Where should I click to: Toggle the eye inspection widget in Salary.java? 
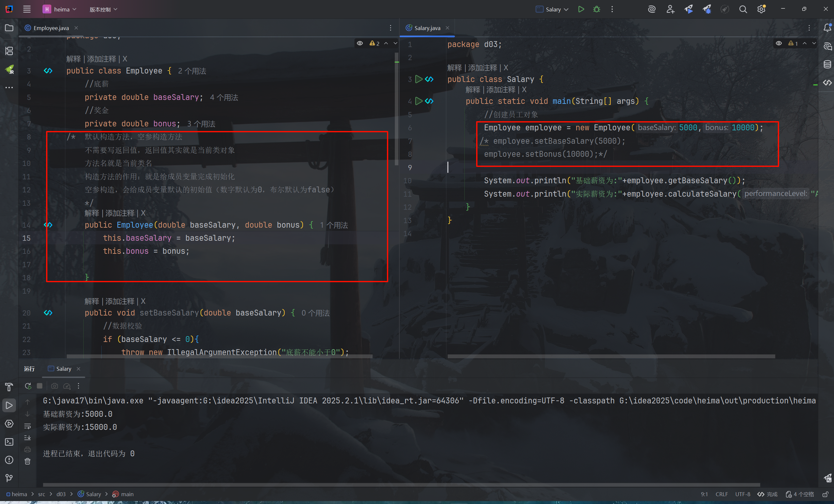(x=778, y=43)
